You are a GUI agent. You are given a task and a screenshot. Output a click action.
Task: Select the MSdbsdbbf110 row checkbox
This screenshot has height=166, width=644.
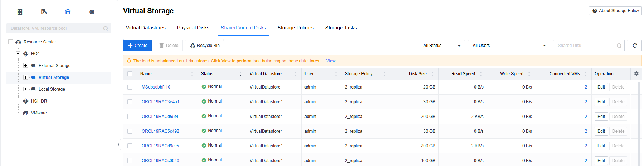pos(130,87)
